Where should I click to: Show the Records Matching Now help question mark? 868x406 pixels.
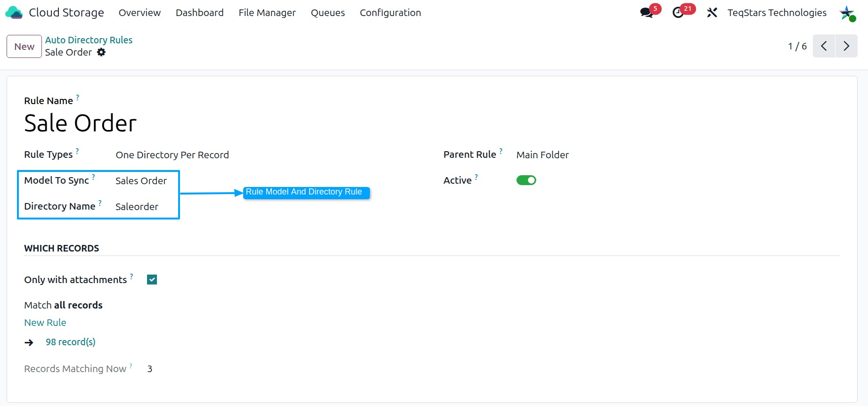click(x=131, y=365)
